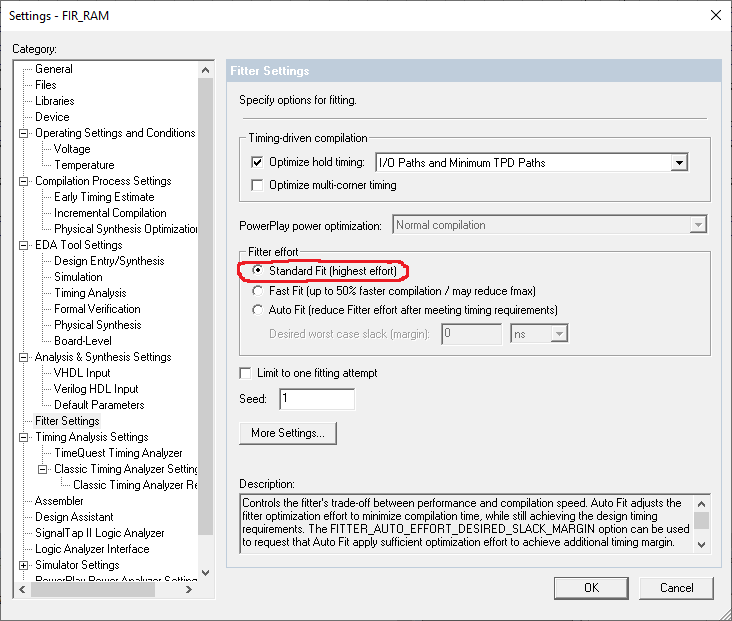Select General category

click(x=54, y=69)
